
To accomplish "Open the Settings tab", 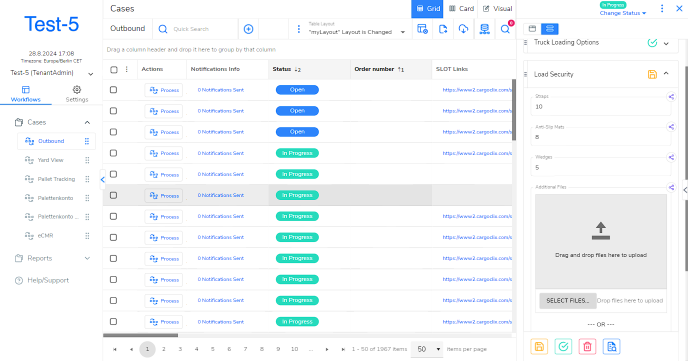I will pyautogui.click(x=77, y=94).
